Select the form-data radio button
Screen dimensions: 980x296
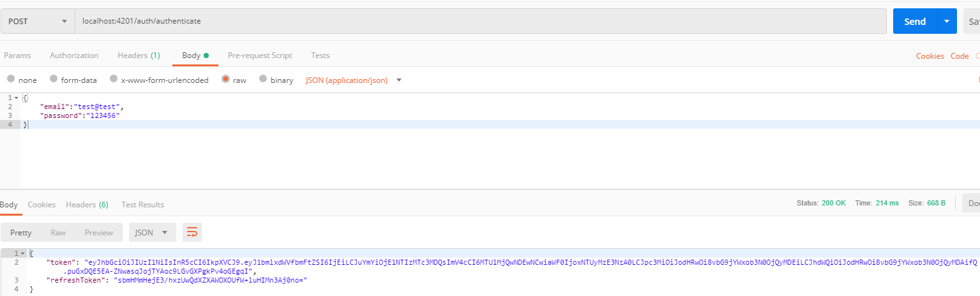[x=73, y=80]
